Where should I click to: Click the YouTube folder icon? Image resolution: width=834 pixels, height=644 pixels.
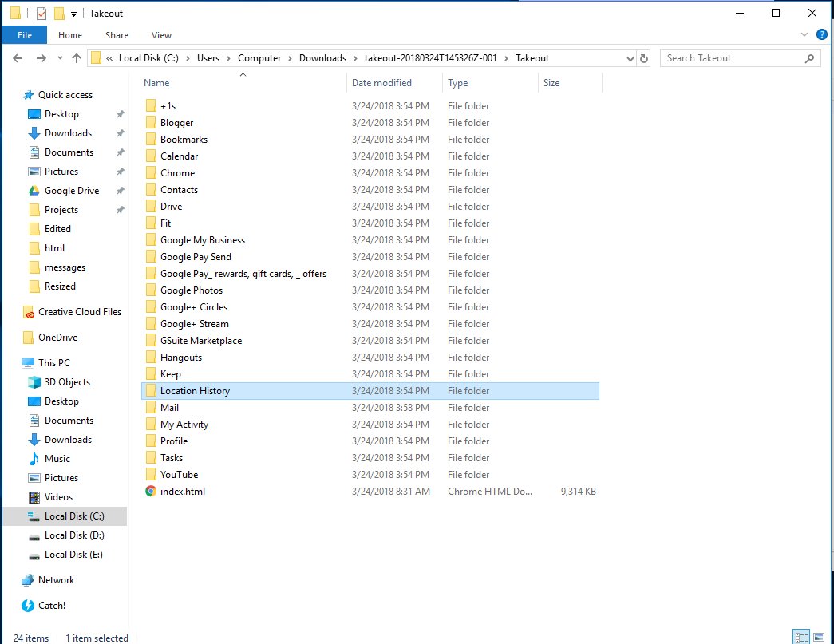(x=151, y=474)
